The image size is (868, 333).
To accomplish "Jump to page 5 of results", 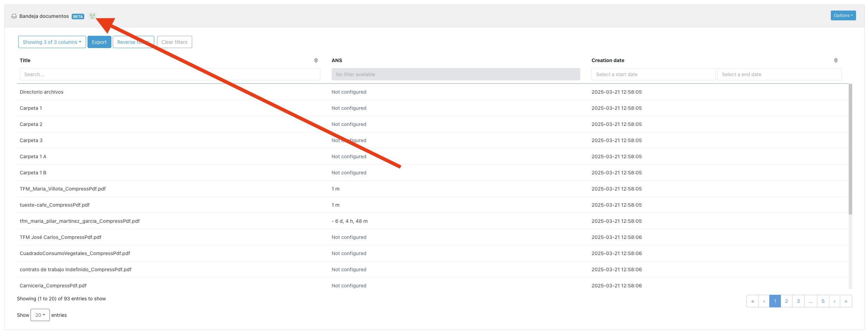I will point(823,301).
